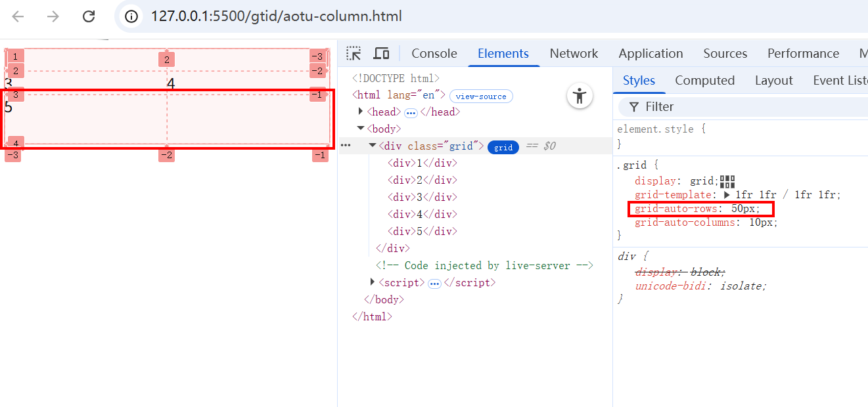
Task: Click grid item 4 on the page
Action: [x=171, y=84]
